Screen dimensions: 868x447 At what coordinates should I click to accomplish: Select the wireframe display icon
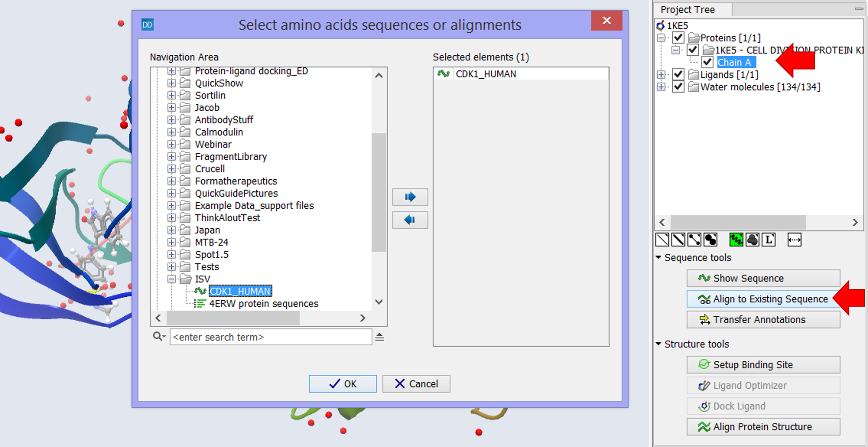click(x=663, y=239)
